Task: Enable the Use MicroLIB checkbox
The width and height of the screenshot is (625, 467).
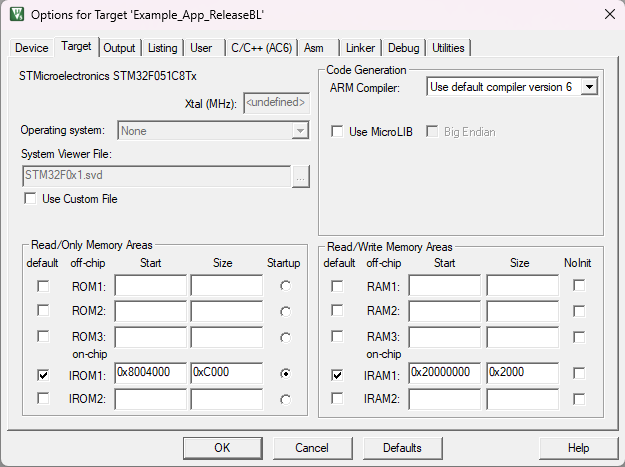Action: [338, 132]
